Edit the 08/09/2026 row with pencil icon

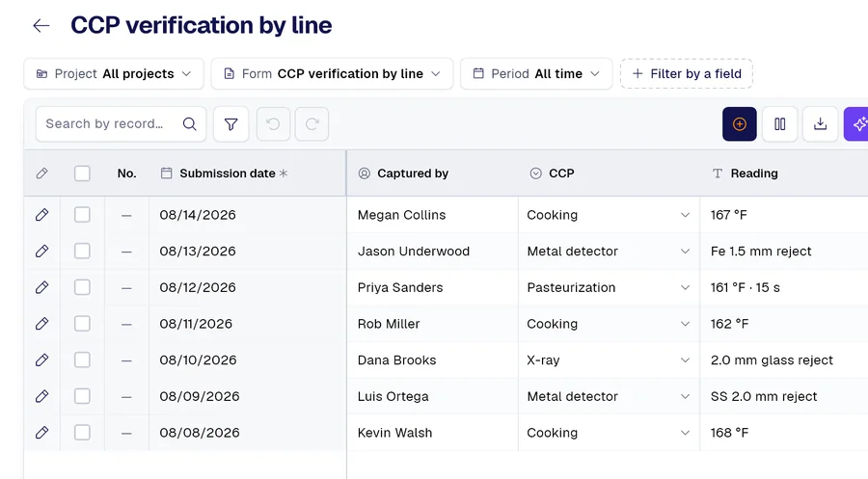[x=41, y=396]
